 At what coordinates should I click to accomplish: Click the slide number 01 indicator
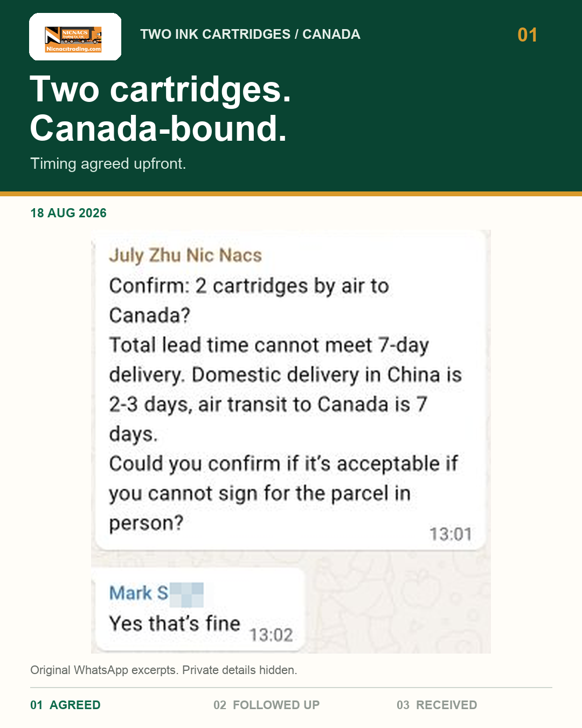(x=527, y=35)
